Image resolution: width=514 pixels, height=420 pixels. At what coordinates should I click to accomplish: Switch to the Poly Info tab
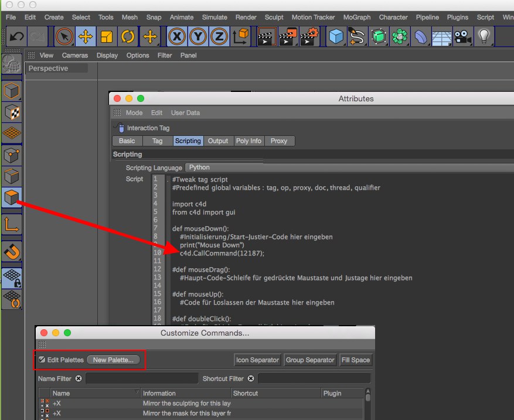coord(249,141)
